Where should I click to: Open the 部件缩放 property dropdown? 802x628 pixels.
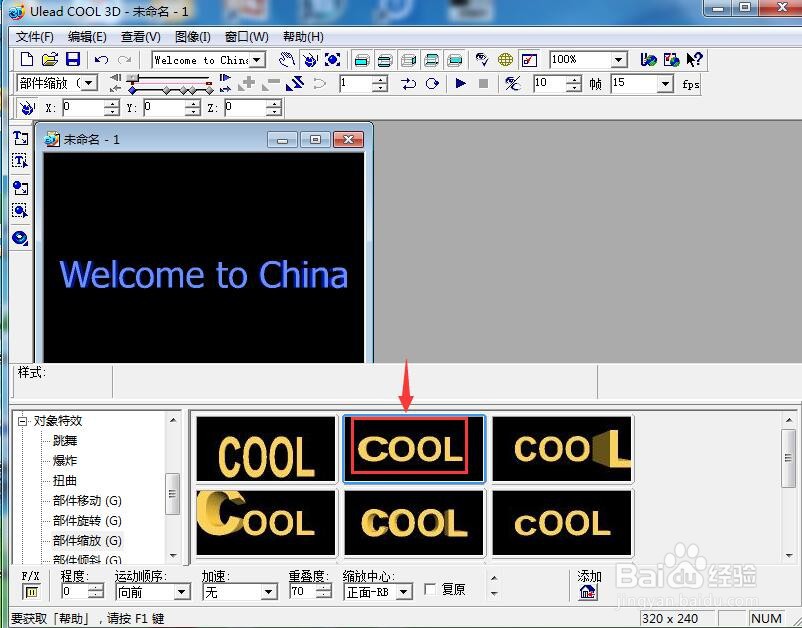pyautogui.click(x=89, y=83)
